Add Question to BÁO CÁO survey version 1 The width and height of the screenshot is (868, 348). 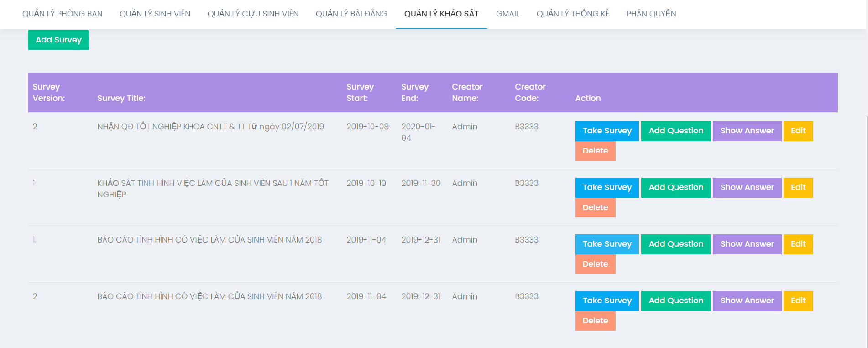click(x=675, y=244)
